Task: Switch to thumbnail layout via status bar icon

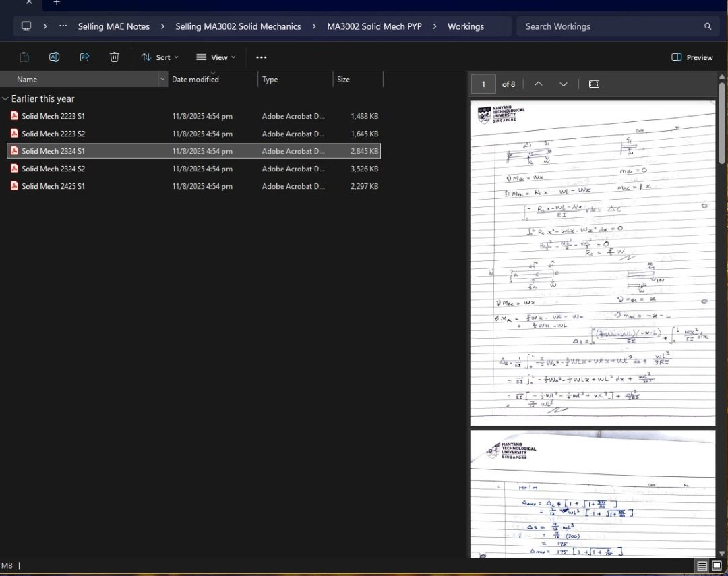Action: point(716,565)
